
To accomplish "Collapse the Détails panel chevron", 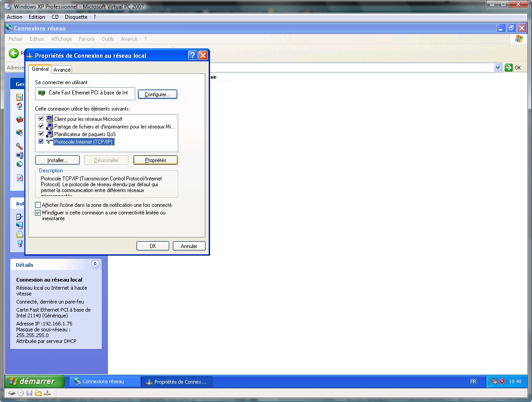I will pyautogui.click(x=95, y=264).
